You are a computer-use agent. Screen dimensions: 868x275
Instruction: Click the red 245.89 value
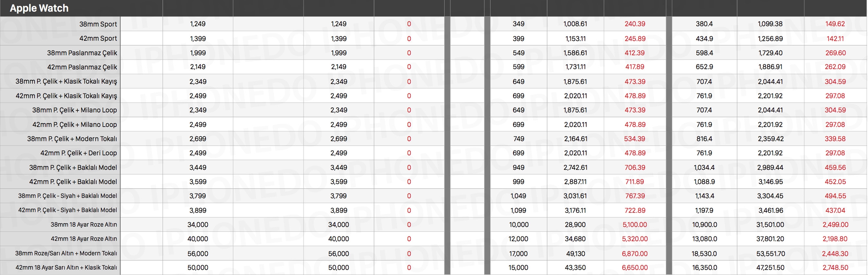click(x=635, y=39)
